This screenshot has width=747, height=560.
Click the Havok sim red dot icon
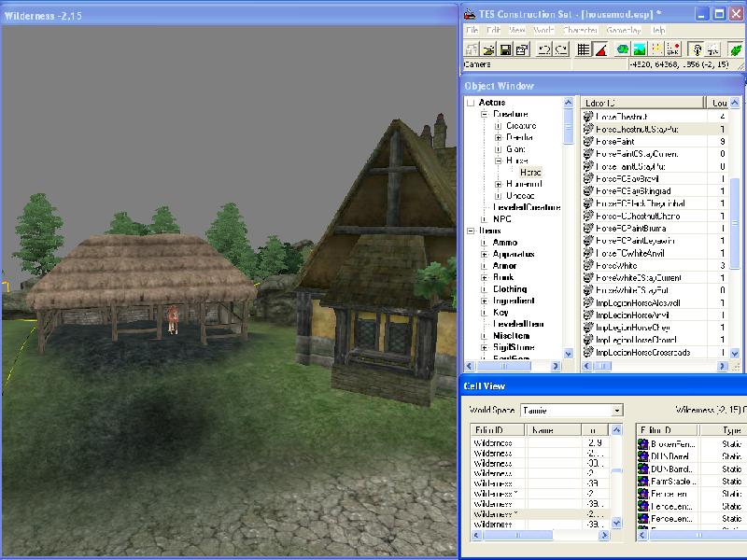coord(673,49)
